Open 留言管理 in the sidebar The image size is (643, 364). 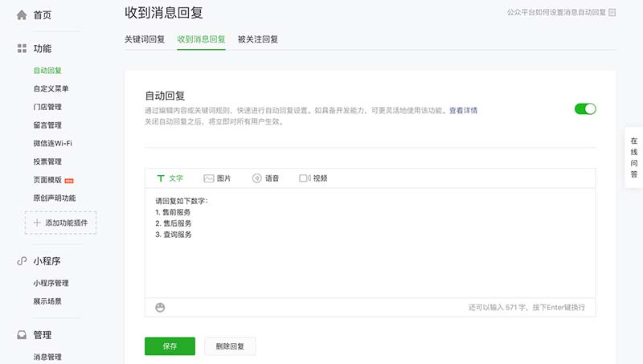click(x=47, y=125)
